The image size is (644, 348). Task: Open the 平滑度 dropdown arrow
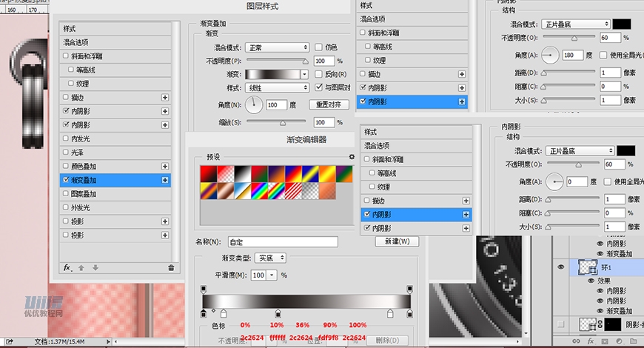pos(272,275)
